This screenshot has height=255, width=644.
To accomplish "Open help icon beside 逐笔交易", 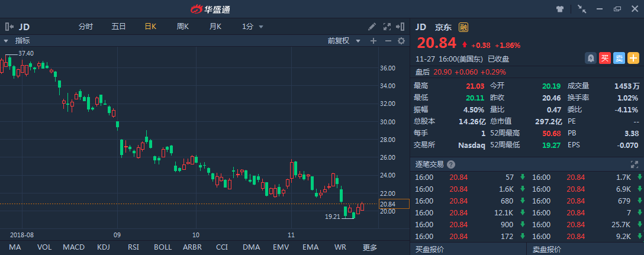I will (x=451, y=164).
